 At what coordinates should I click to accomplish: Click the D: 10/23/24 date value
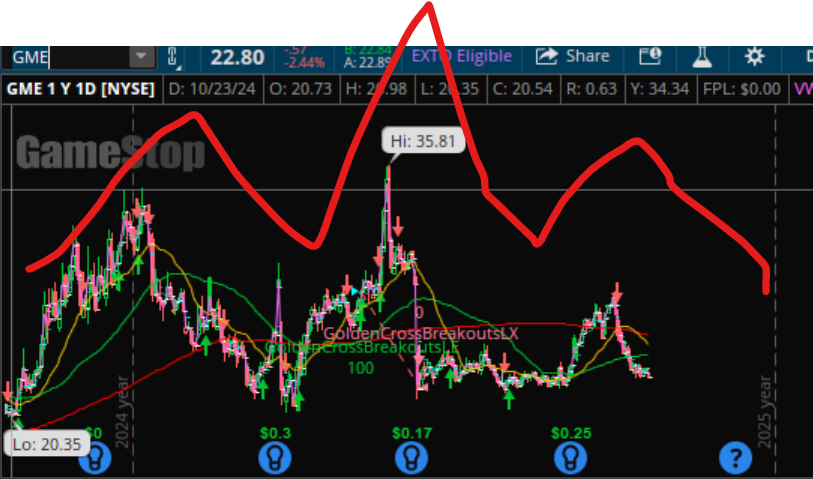pyautogui.click(x=213, y=89)
